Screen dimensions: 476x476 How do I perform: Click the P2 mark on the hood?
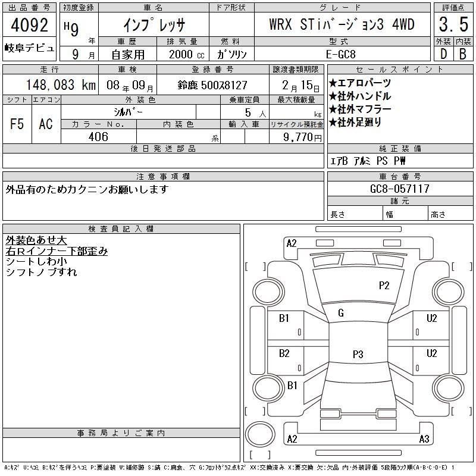(x=384, y=286)
